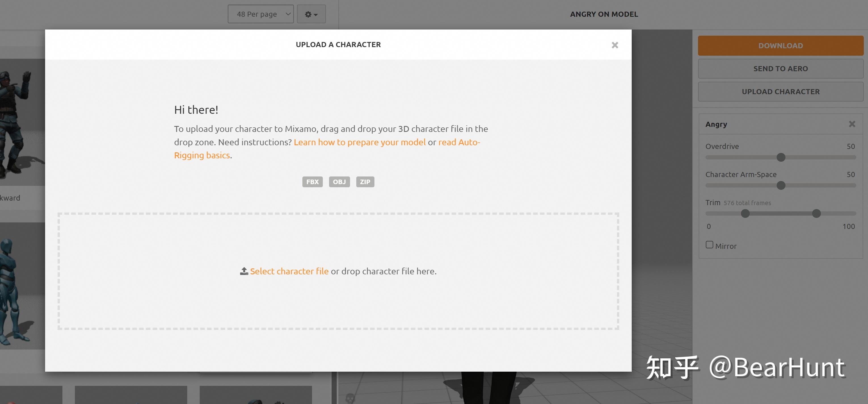
Task: Click the FBX format badge
Action: [312, 182]
